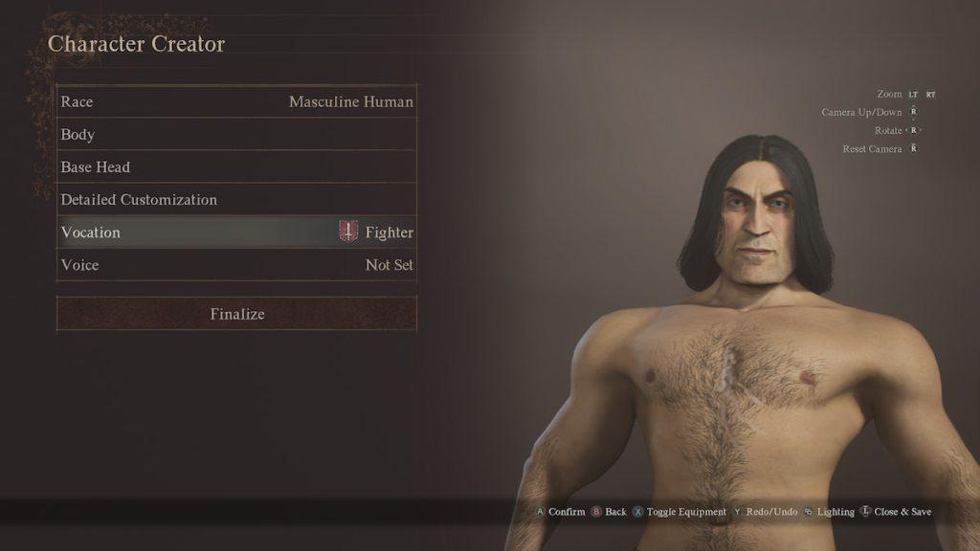Click the Finalize button
The image size is (980, 551).
tap(237, 314)
